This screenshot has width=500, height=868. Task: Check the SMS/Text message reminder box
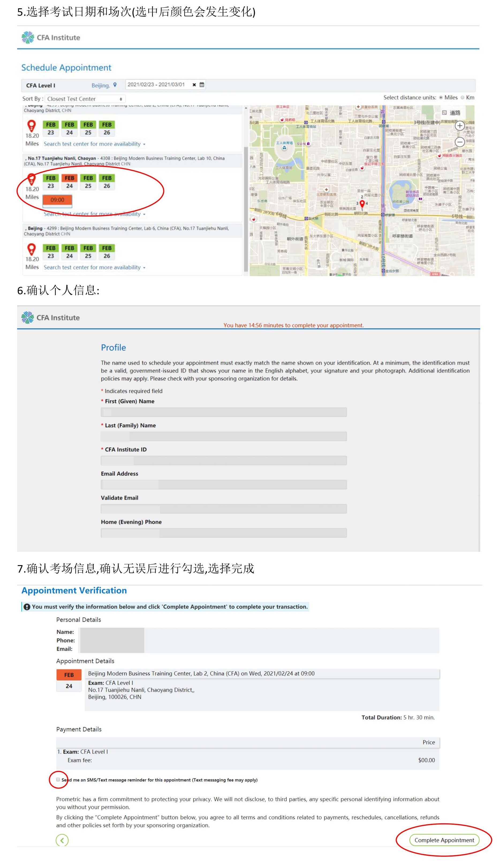[58, 779]
